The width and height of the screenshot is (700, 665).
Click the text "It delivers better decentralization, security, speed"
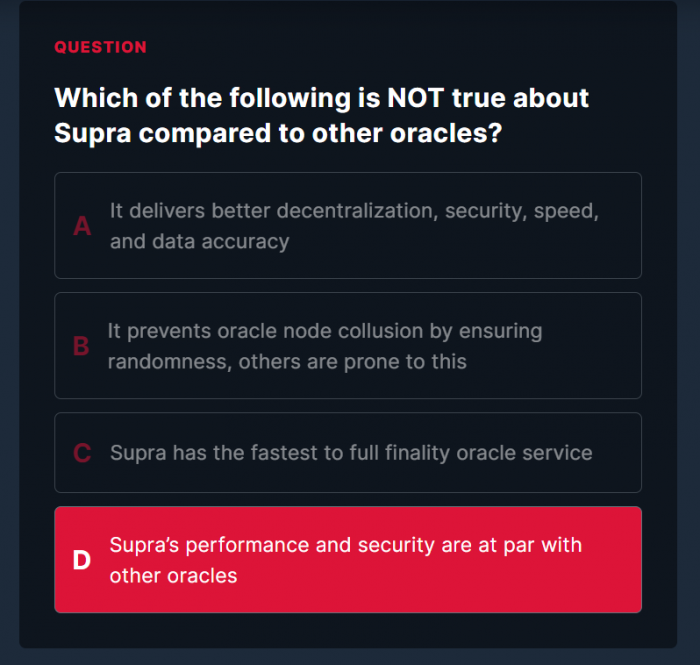click(x=354, y=211)
